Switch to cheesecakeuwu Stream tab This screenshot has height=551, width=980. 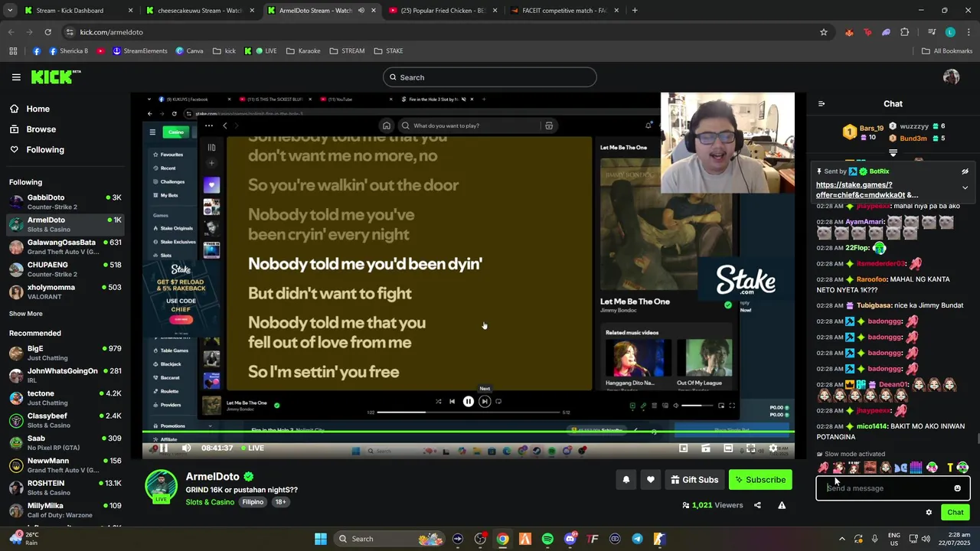[199, 11]
